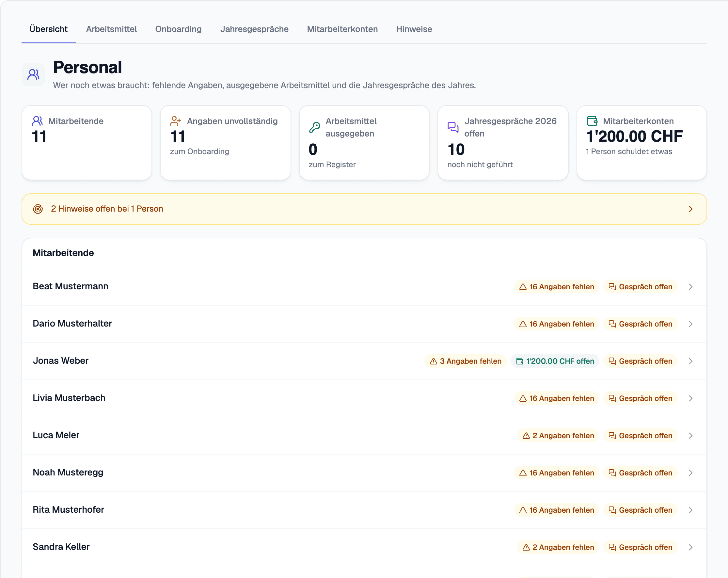
Task: Open the Jahresgespräche tab
Action: click(x=254, y=29)
